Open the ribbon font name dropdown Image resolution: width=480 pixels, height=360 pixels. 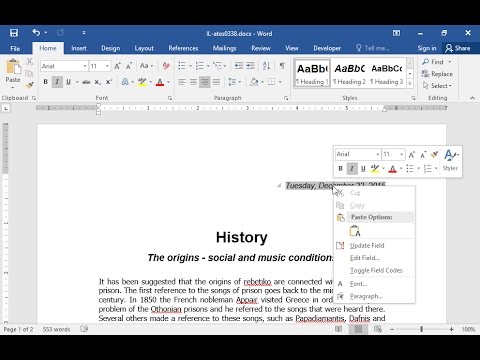click(85, 66)
